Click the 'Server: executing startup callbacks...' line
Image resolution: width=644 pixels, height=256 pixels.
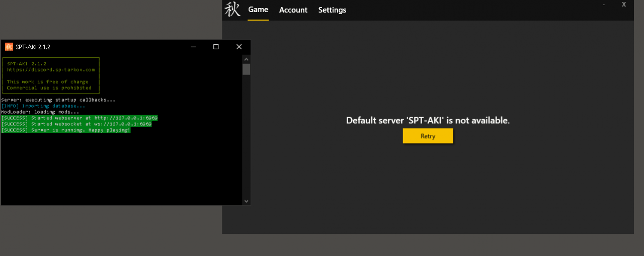[58, 100]
